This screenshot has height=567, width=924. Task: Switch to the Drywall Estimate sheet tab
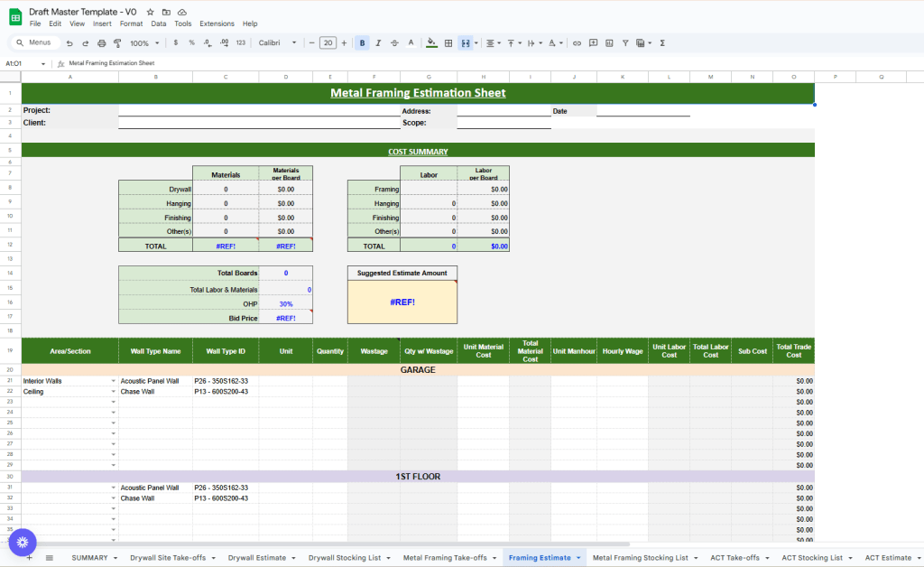coord(257,558)
